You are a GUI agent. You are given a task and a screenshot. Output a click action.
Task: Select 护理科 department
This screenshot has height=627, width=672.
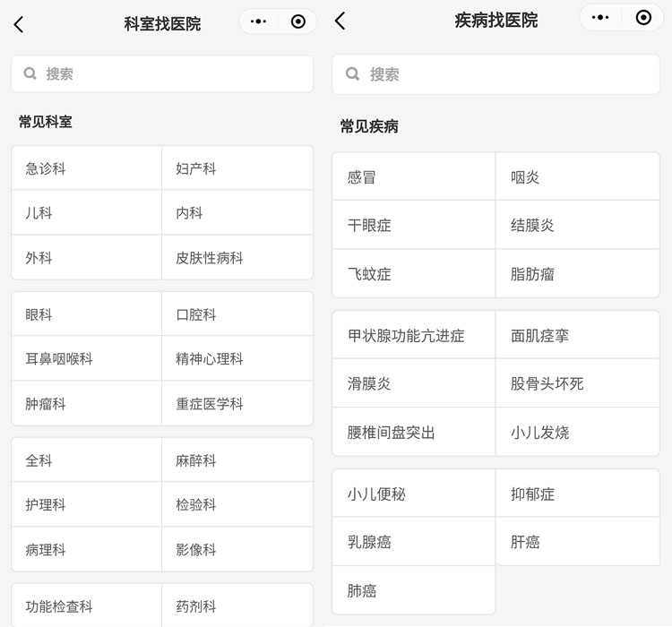tap(87, 504)
